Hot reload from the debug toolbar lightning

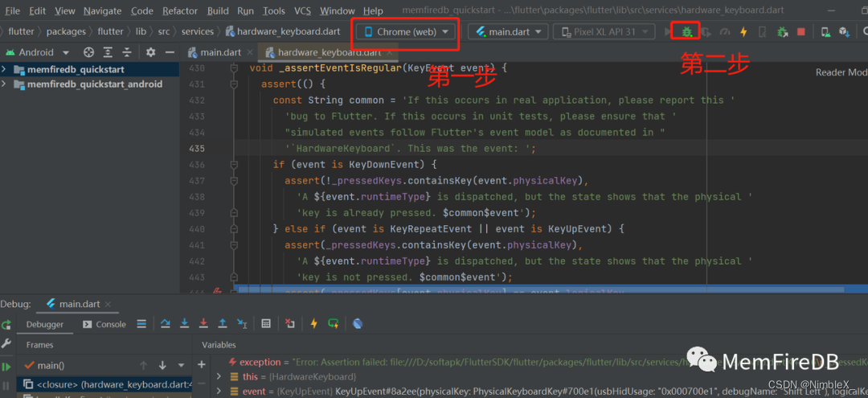tap(314, 323)
